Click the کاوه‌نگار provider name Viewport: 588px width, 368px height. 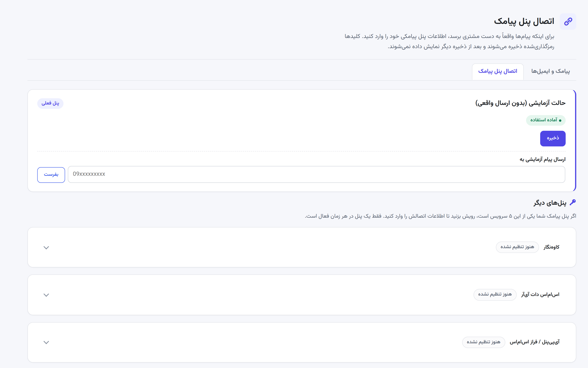tap(551, 247)
